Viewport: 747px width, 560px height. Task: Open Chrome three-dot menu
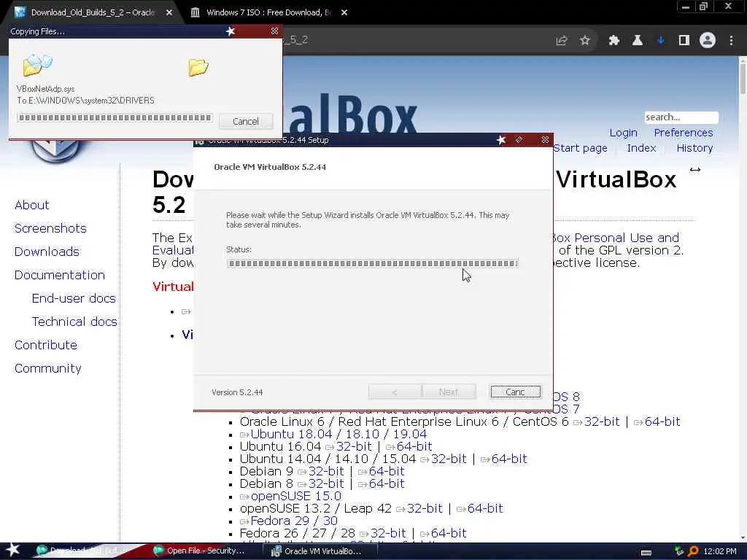731,41
